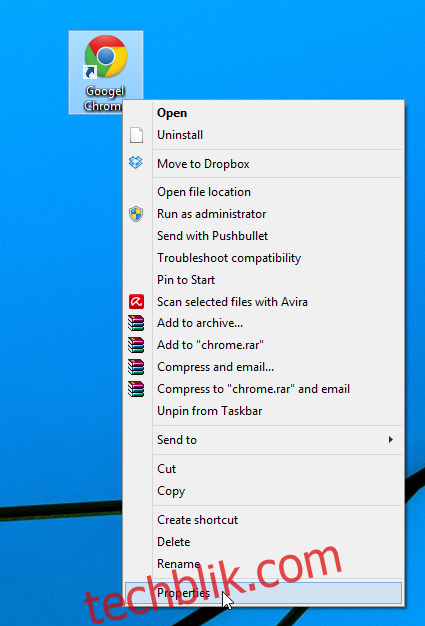Choose Move to Dropbox
Image resolution: width=425 pixels, height=626 pixels.
pos(263,164)
